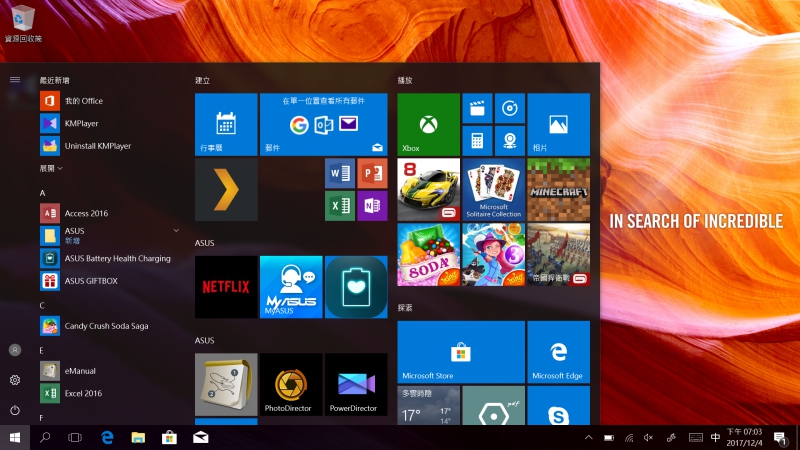Open the Netflix tile

226,287
